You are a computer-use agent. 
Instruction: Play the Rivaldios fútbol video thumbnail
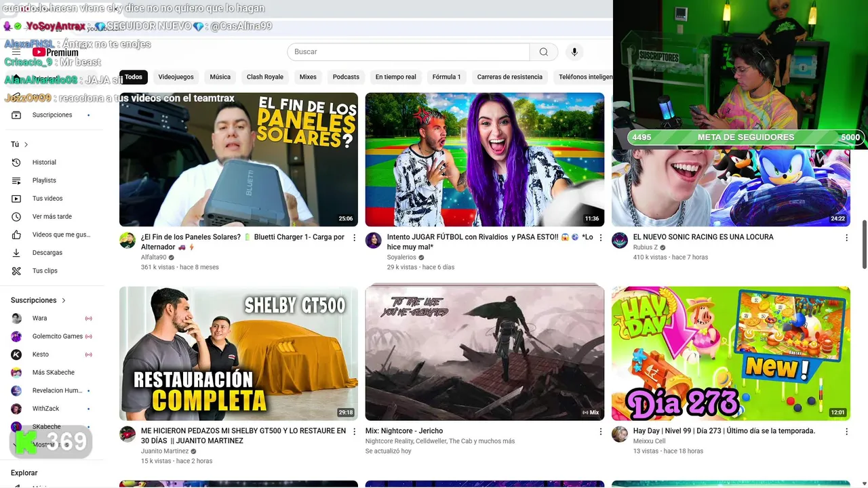(x=485, y=159)
